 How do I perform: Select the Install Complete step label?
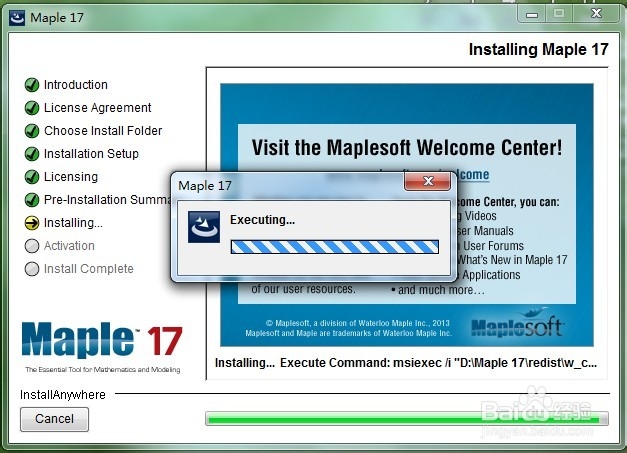point(88,269)
